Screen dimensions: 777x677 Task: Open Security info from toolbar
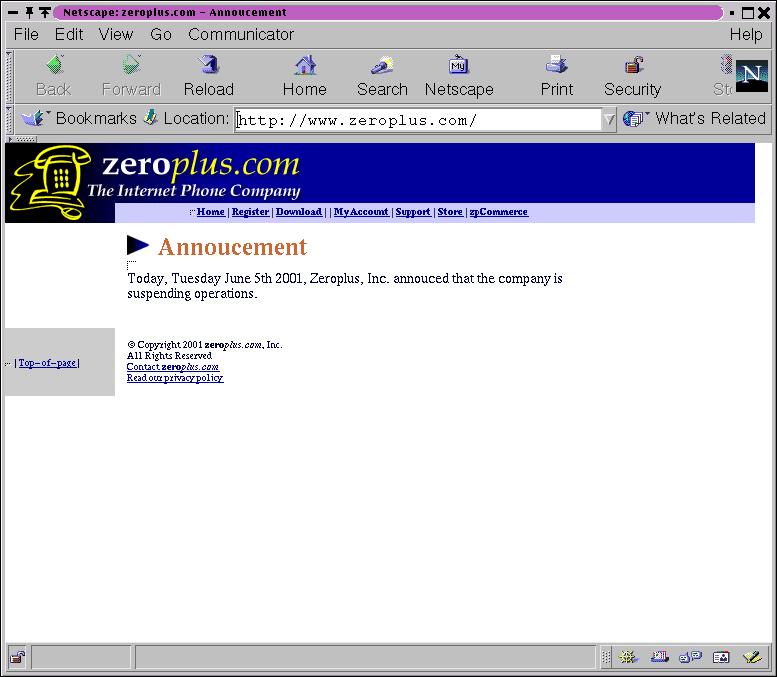(632, 76)
